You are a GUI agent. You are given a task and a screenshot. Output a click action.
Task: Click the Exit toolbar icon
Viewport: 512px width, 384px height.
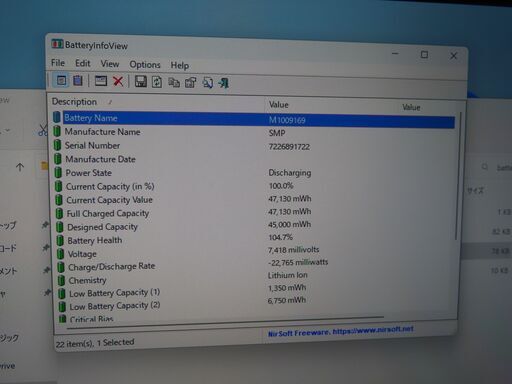[224, 83]
